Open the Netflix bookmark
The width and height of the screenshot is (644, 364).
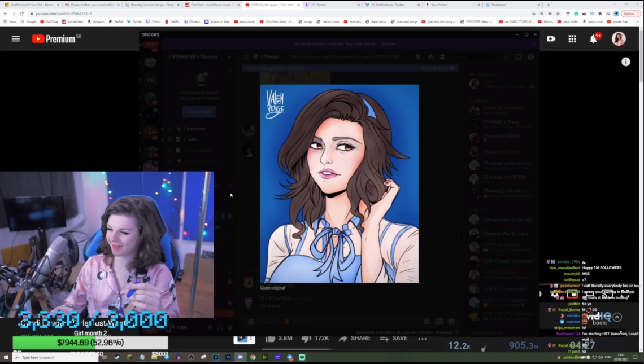[172, 21]
